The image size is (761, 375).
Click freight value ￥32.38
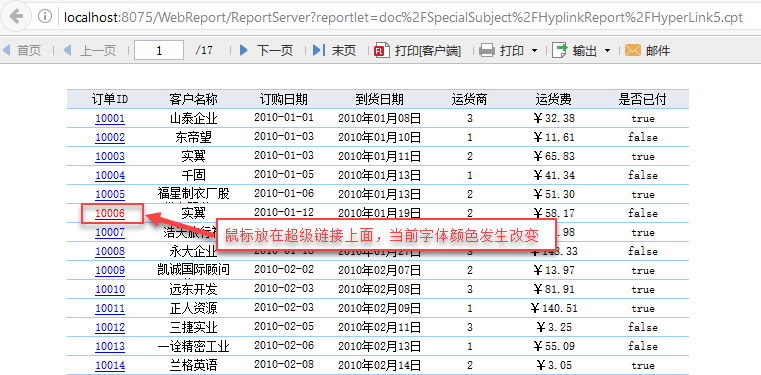(554, 118)
